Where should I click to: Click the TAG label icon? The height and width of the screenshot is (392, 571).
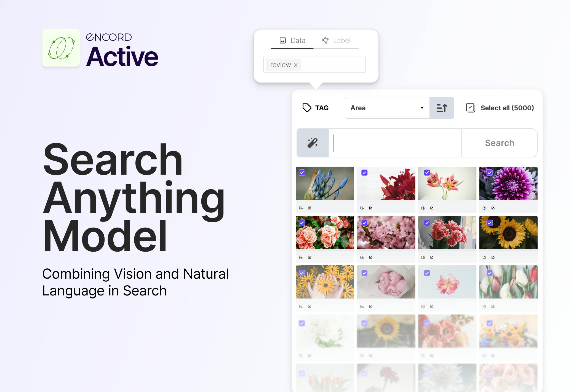(307, 108)
